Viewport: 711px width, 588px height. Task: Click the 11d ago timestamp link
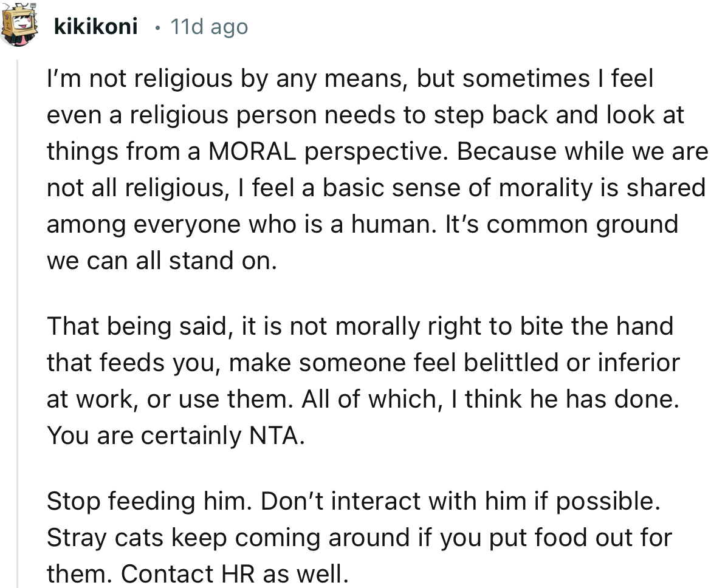point(208,26)
